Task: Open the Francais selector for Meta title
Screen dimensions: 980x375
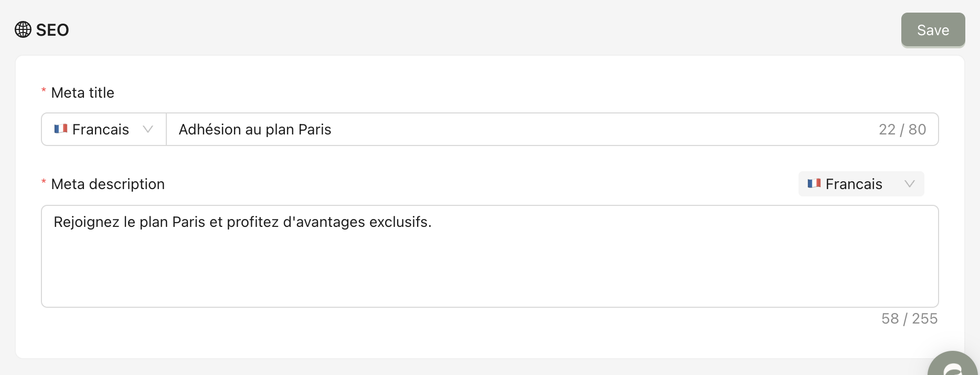Action: point(101,129)
